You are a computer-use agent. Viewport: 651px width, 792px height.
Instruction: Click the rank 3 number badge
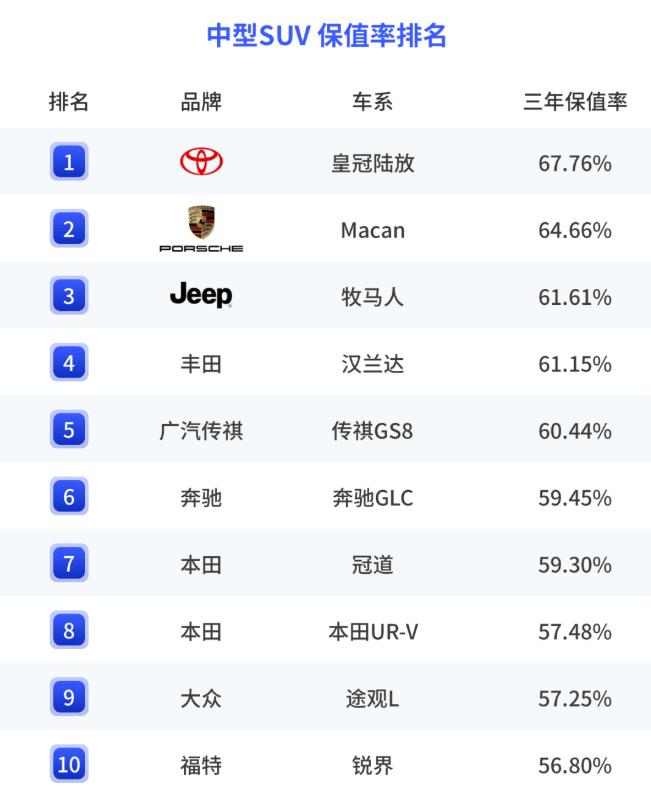[69, 296]
